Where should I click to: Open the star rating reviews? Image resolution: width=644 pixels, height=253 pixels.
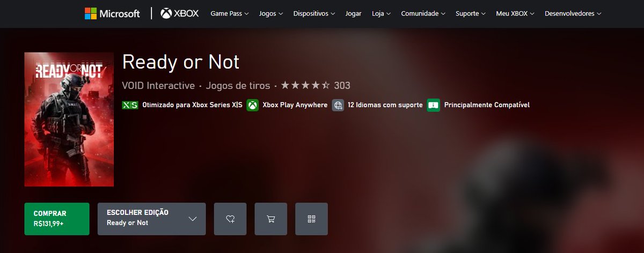pyautogui.click(x=305, y=85)
